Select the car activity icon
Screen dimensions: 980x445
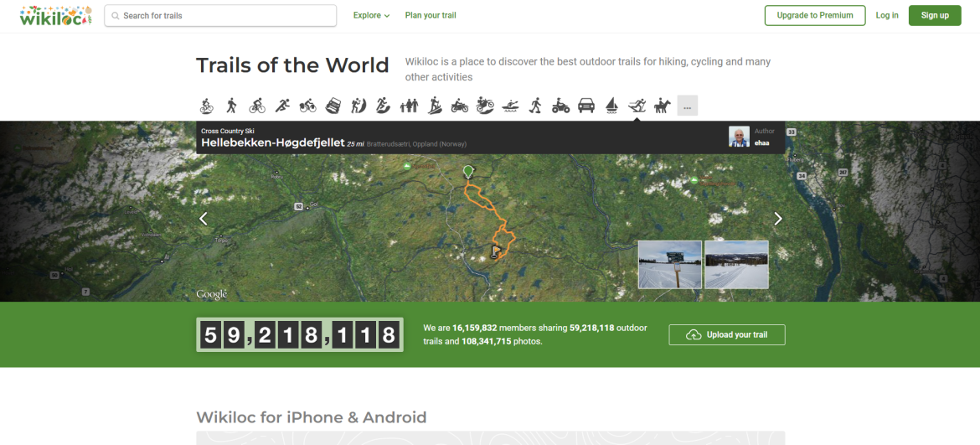pyautogui.click(x=586, y=106)
